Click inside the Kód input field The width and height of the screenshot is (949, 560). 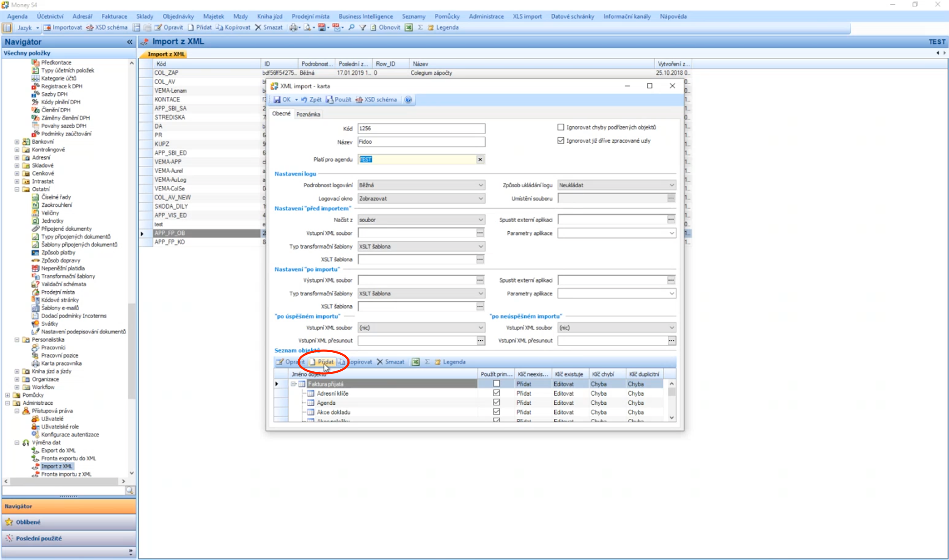pyautogui.click(x=421, y=128)
